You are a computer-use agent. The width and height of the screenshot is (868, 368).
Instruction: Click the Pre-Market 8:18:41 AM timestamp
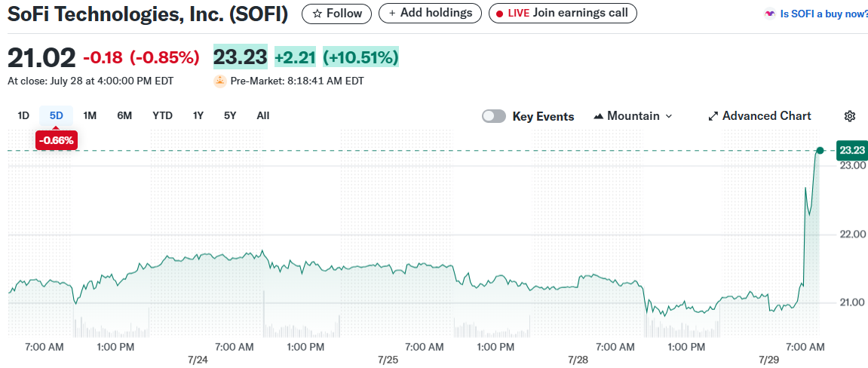click(x=297, y=81)
